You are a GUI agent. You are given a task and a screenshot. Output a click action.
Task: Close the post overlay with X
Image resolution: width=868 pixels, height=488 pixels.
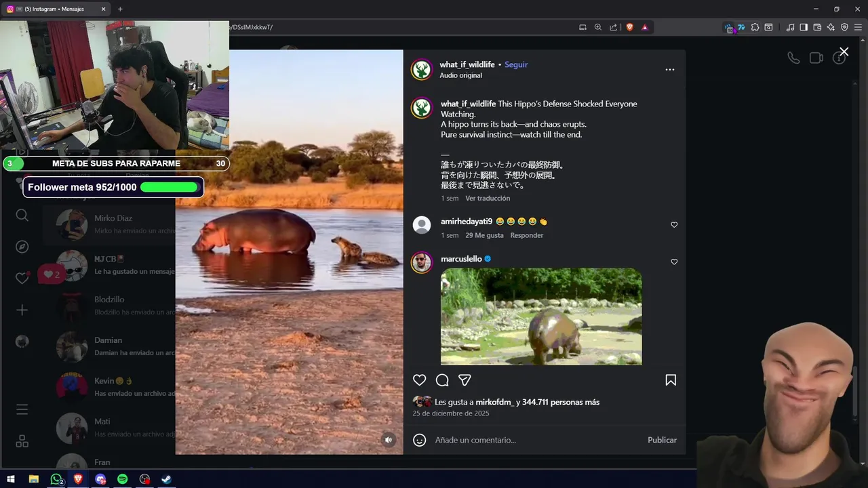click(x=844, y=52)
